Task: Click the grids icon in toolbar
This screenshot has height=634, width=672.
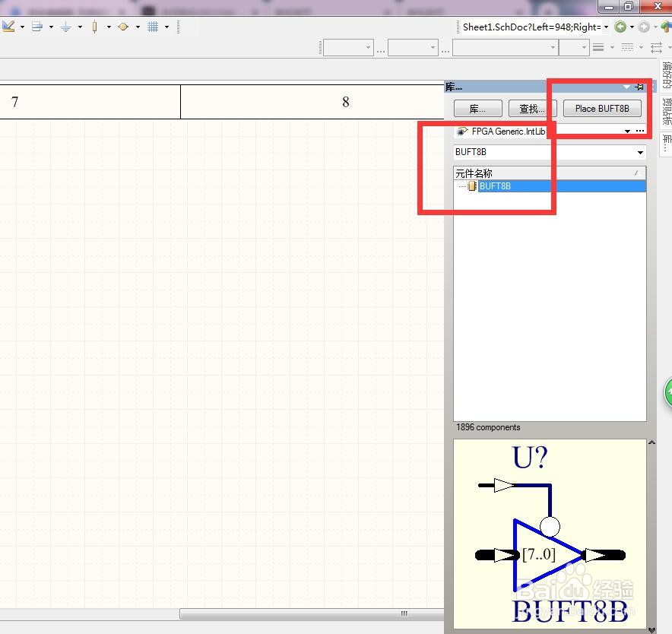Action: (153, 27)
